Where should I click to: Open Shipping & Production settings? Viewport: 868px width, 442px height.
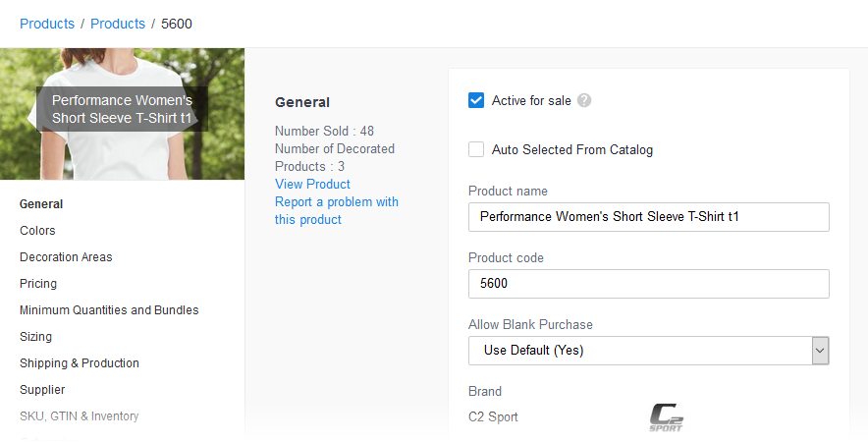80,363
